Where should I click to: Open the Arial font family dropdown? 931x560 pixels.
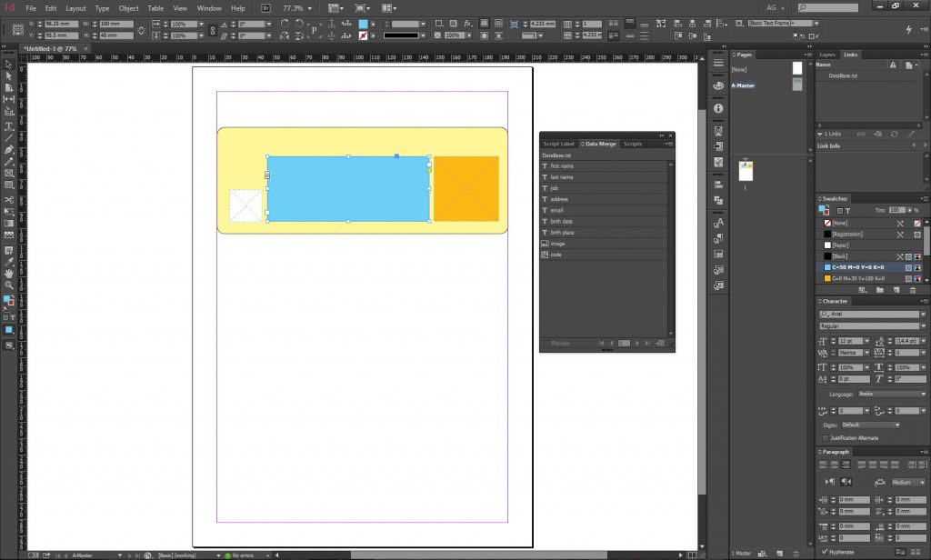922,315
